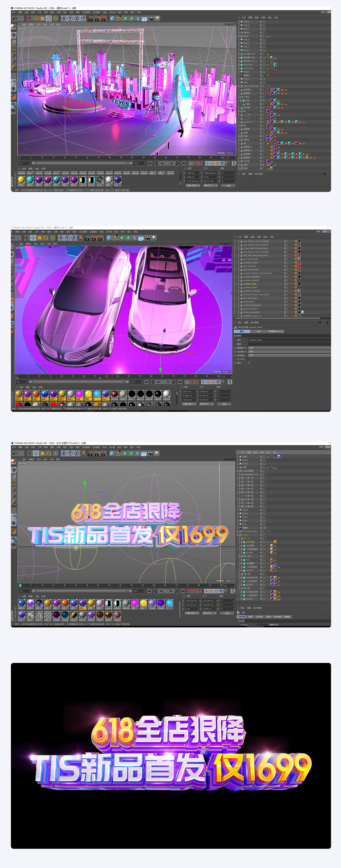
Task: Click Undo in the top window toolbar
Action: (x=15, y=18)
